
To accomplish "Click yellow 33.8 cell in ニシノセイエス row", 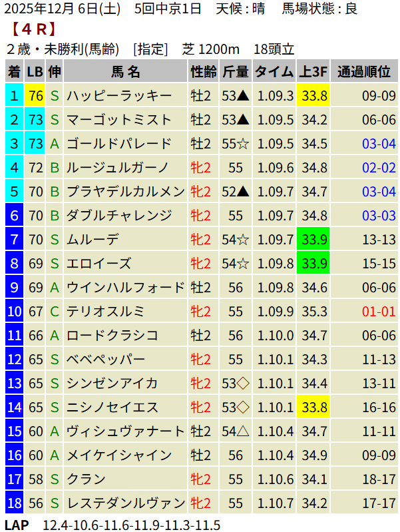I will (314, 407).
